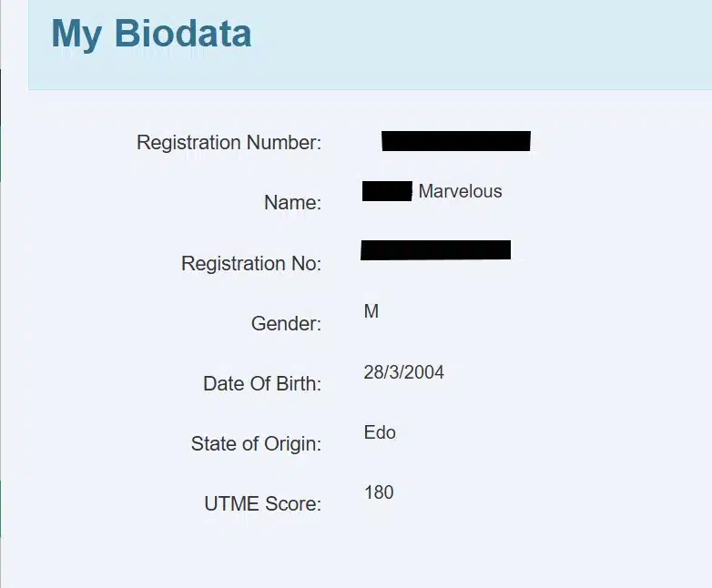The image size is (712, 588).
Task: Click the word Biodata in the heading
Action: [x=181, y=35]
